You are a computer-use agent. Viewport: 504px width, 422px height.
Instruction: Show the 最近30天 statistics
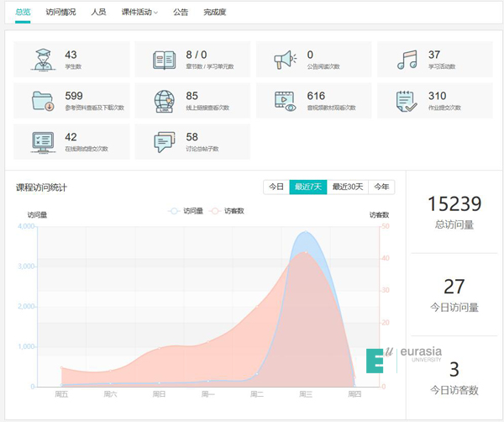pyautogui.click(x=348, y=187)
